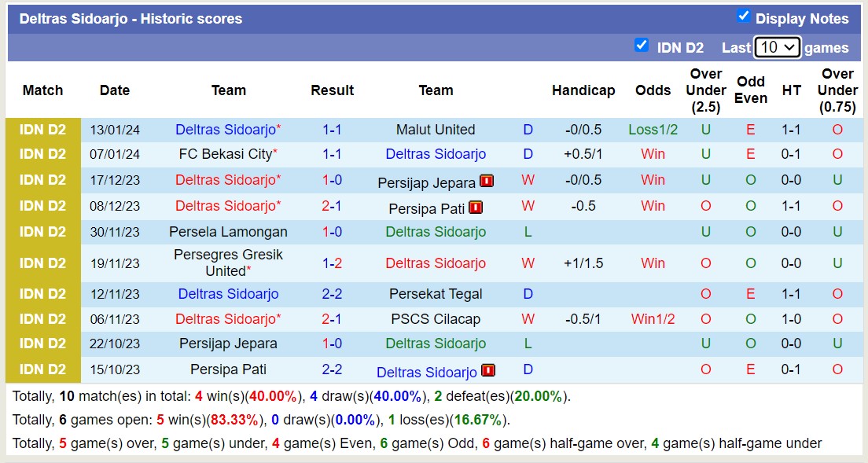Toggle the Display Notes checkbox
The height and width of the screenshot is (463, 868).
pyautogui.click(x=743, y=17)
